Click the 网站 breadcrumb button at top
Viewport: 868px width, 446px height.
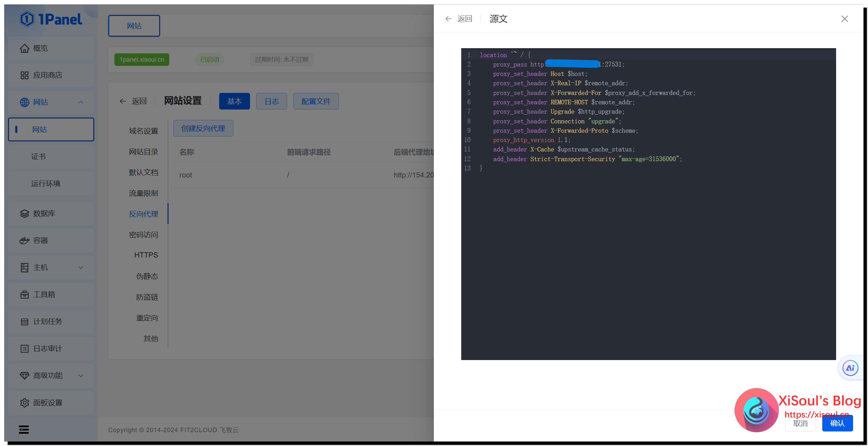point(134,26)
